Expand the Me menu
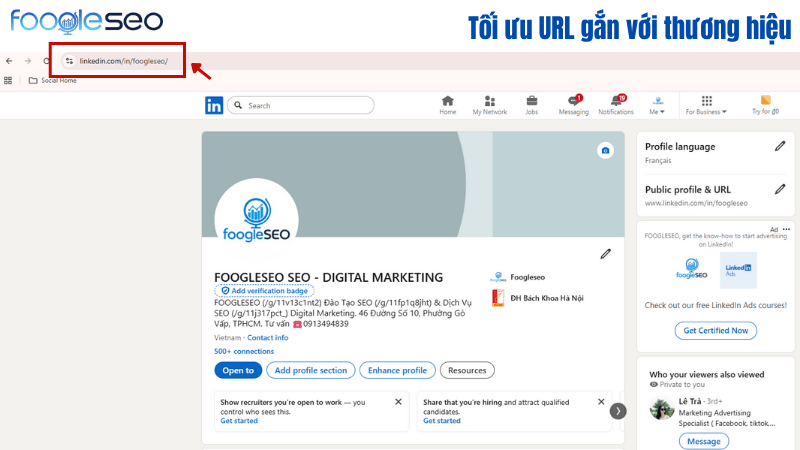Screen dimensions: 800x450 pyautogui.click(x=657, y=105)
